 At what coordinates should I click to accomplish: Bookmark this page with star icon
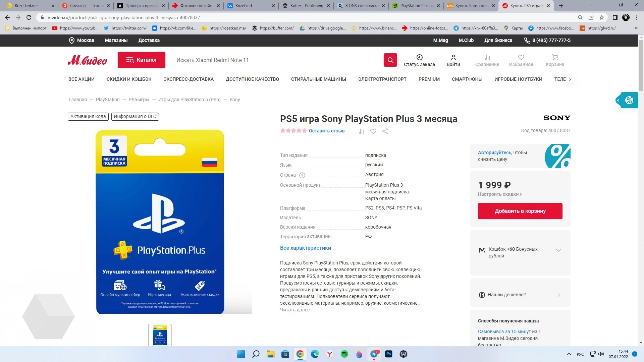602,17
